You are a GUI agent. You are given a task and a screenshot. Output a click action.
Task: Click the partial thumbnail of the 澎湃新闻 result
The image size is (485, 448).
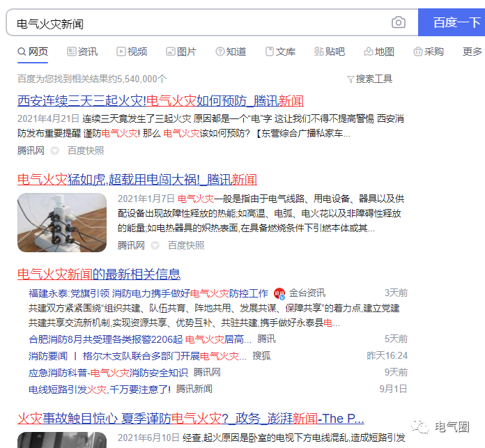(x=62, y=440)
